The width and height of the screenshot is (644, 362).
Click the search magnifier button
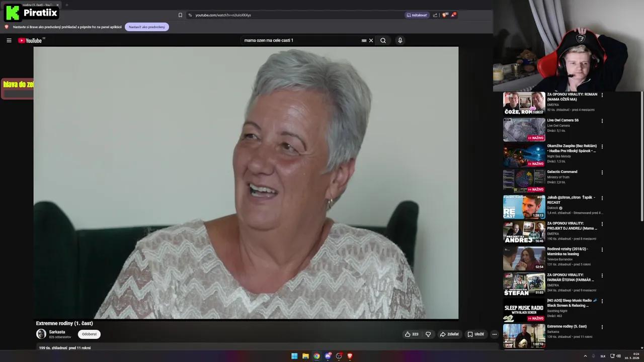[x=383, y=41]
